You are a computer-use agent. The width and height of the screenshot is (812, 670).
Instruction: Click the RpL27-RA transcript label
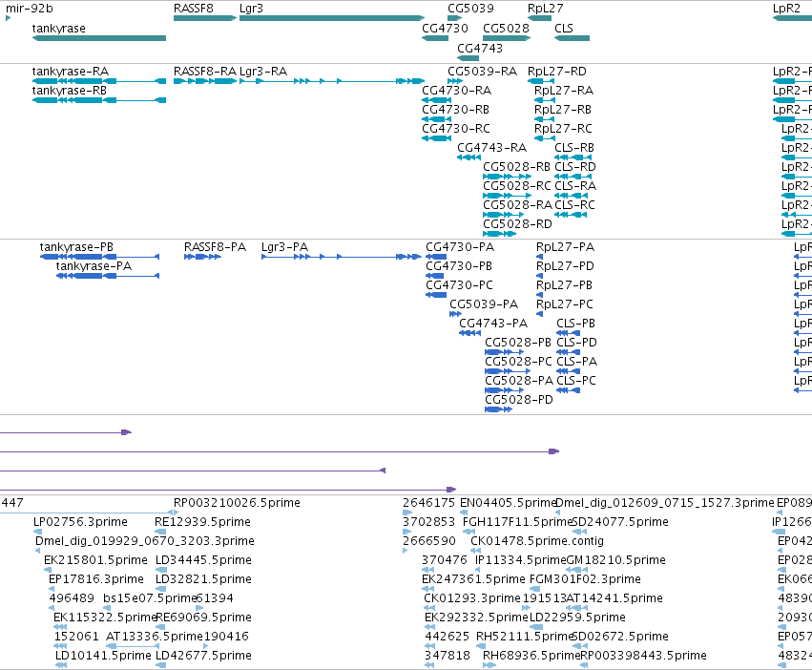564,91
